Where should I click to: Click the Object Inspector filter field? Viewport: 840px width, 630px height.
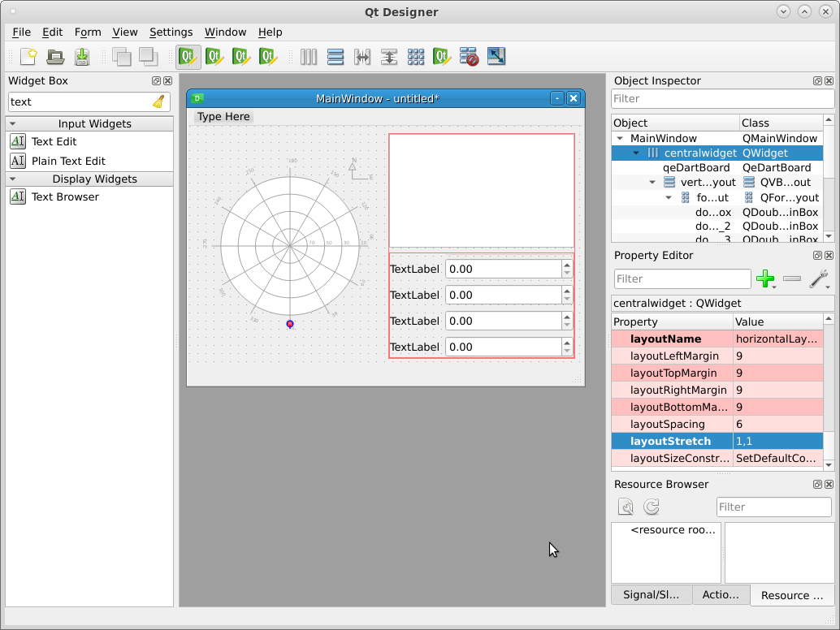tap(721, 99)
